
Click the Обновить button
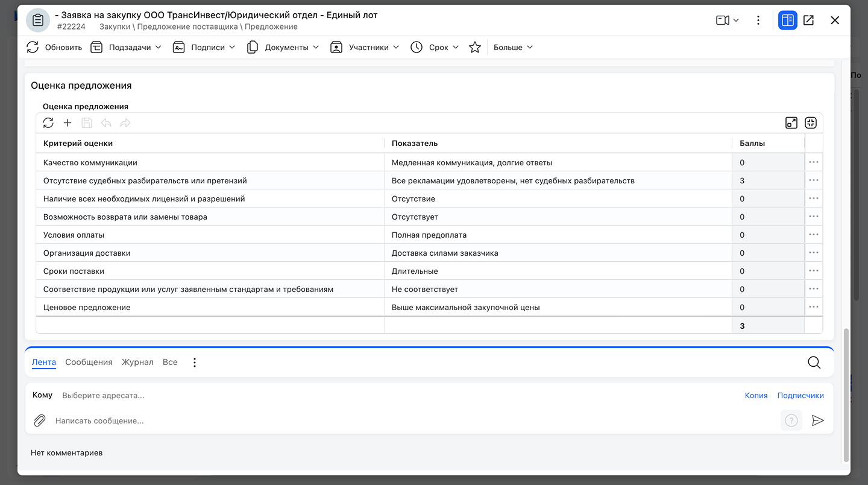coord(54,47)
